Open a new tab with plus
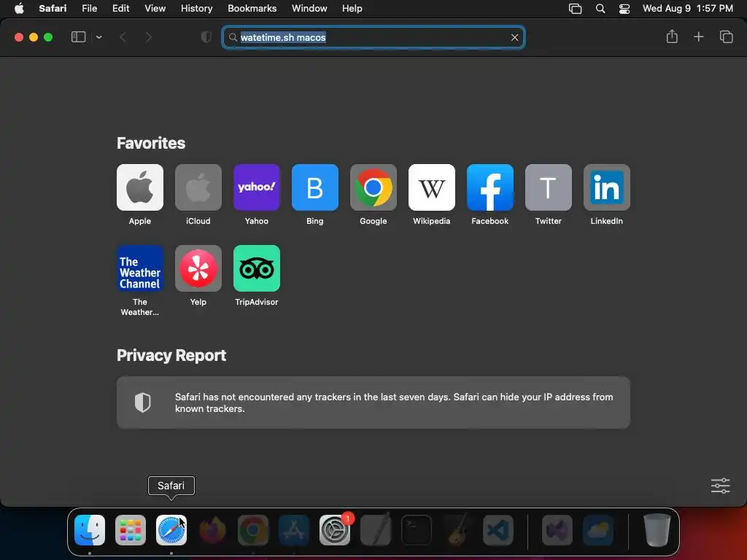 pyautogui.click(x=698, y=36)
